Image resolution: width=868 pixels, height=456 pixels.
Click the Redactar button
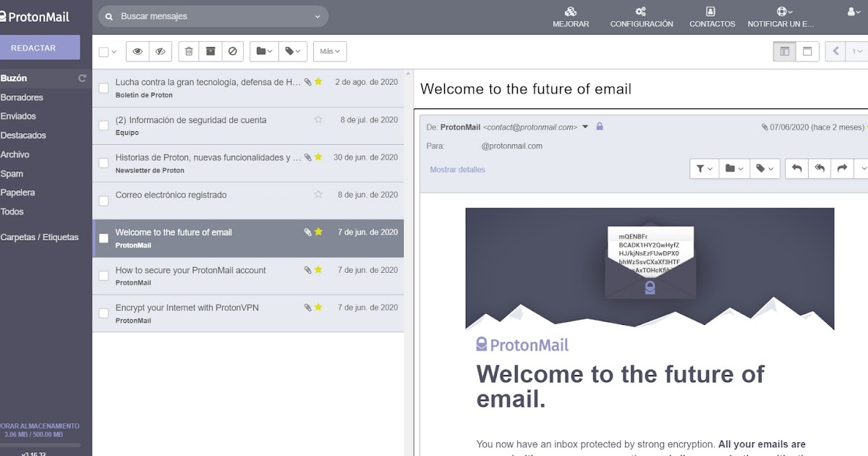[41, 47]
